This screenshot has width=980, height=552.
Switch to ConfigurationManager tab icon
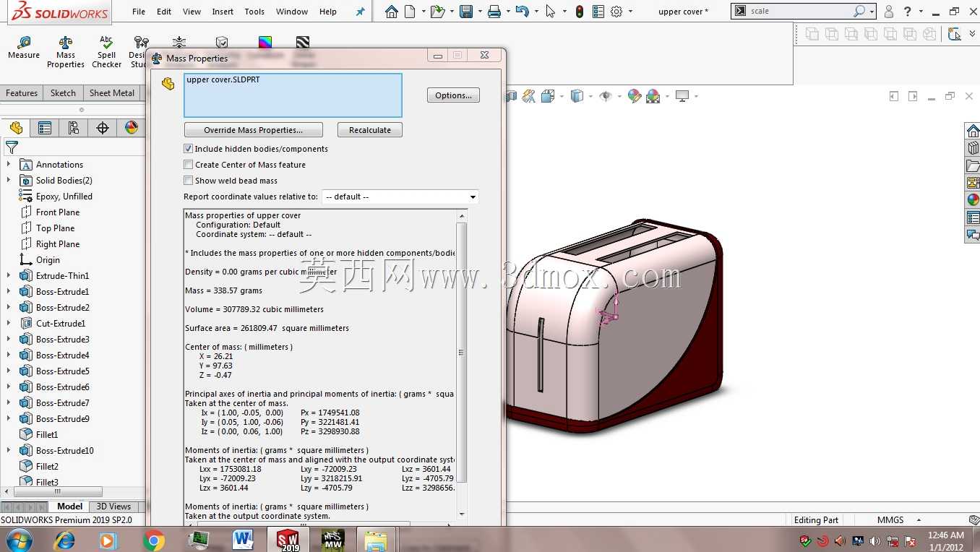[x=74, y=128]
